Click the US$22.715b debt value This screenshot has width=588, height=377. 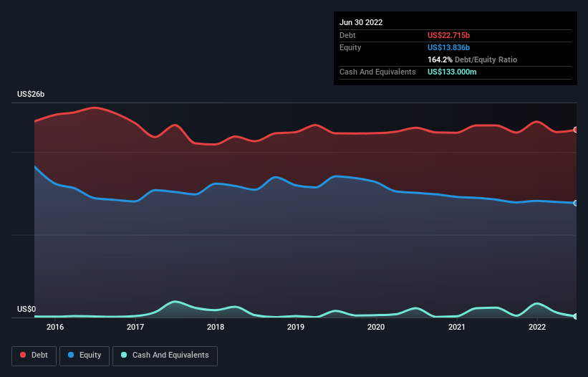point(448,35)
